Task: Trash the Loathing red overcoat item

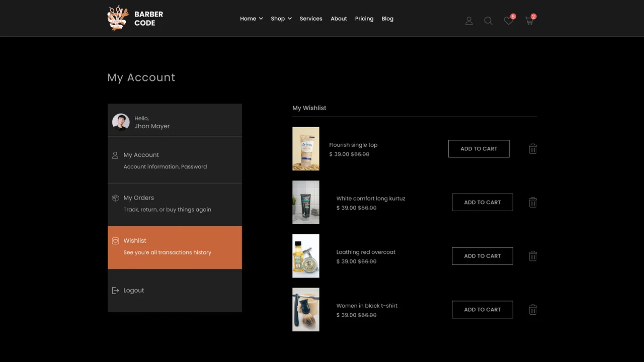Action: (533, 256)
